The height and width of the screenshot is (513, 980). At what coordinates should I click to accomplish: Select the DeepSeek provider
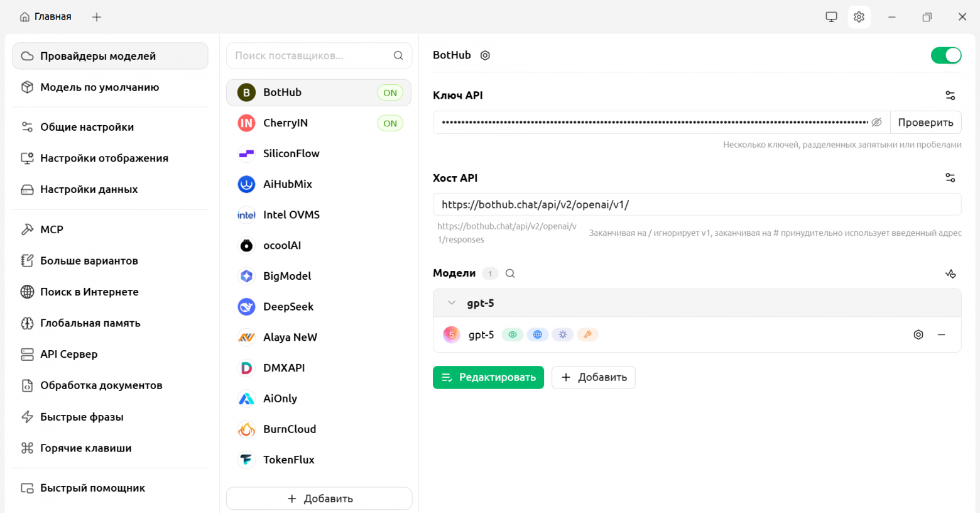click(288, 306)
